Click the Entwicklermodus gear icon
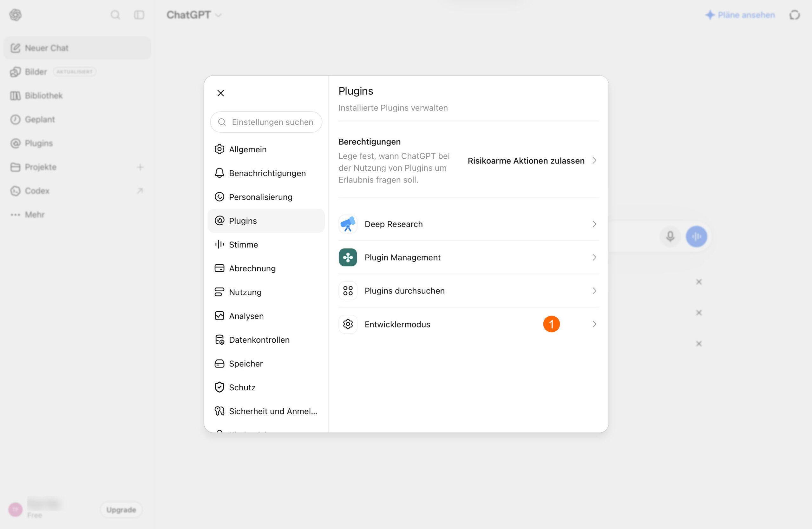 pyautogui.click(x=348, y=324)
